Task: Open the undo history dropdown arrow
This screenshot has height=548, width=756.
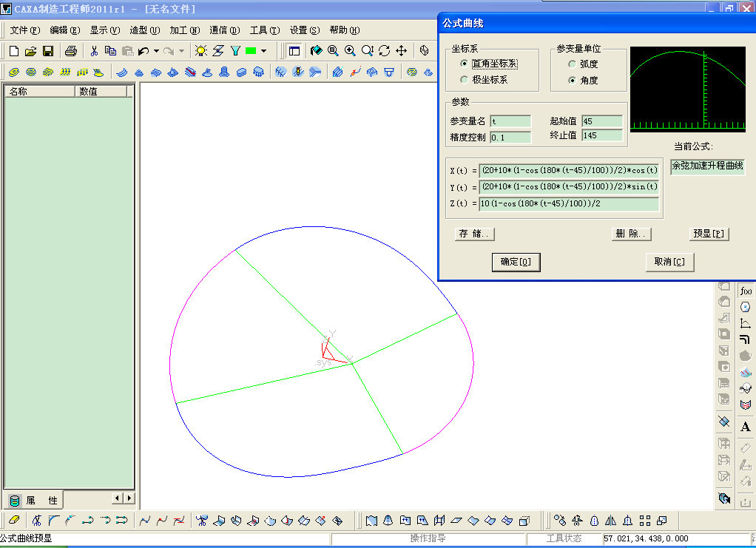Action: click(x=156, y=50)
